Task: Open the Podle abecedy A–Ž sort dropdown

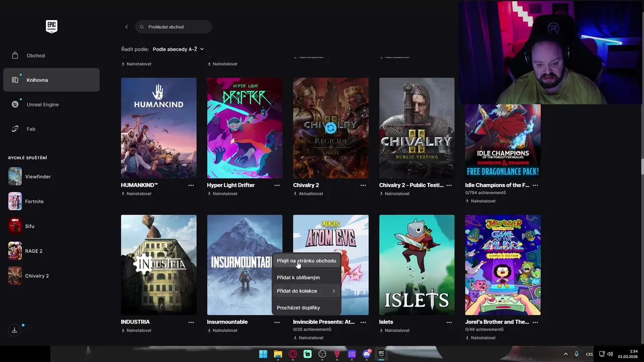Action: (x=178, y=49)
